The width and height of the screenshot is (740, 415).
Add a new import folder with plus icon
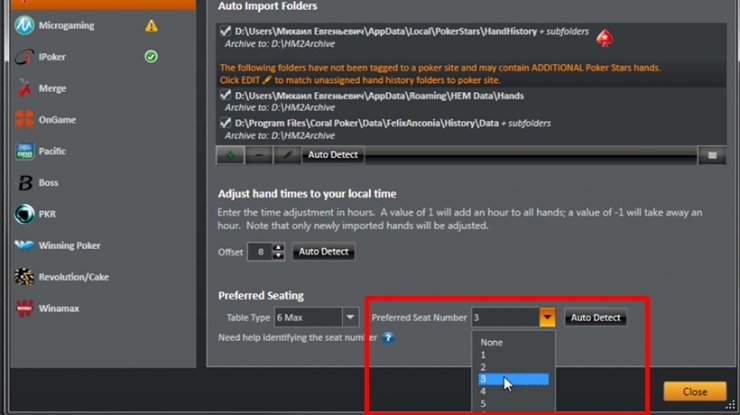point(230,155)
